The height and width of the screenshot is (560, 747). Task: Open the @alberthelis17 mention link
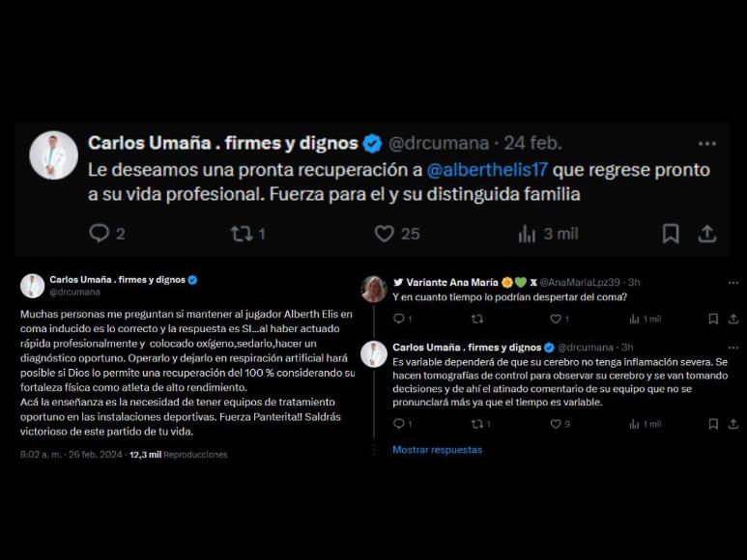click(x=487, y=170)
